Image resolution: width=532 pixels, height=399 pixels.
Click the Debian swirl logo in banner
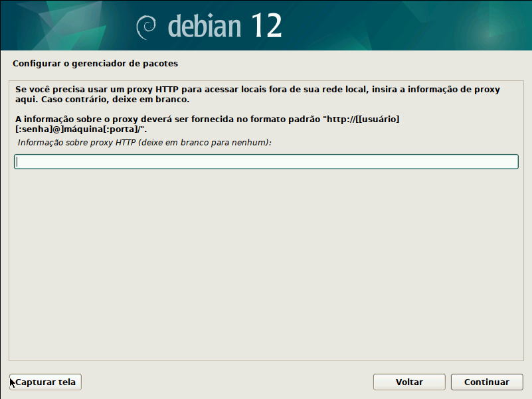click(146, 27)
